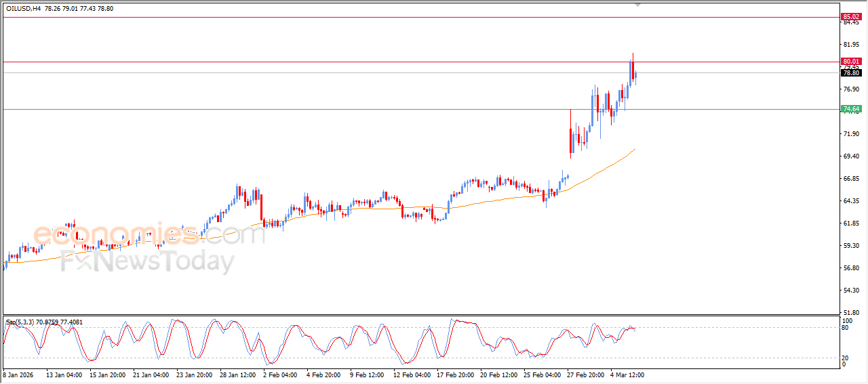This screenshot has height=384, width=868.
Task: Click the 9 Feb 12:00 time label
Action: pos(367,374)
